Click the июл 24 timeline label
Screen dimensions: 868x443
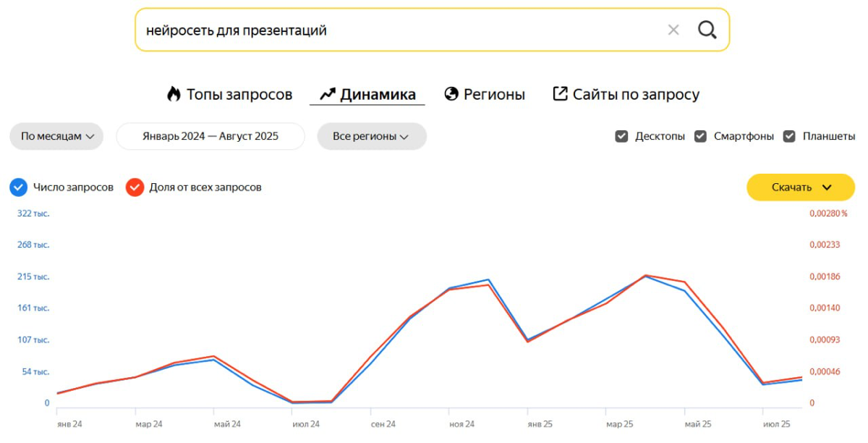(306, 424)
